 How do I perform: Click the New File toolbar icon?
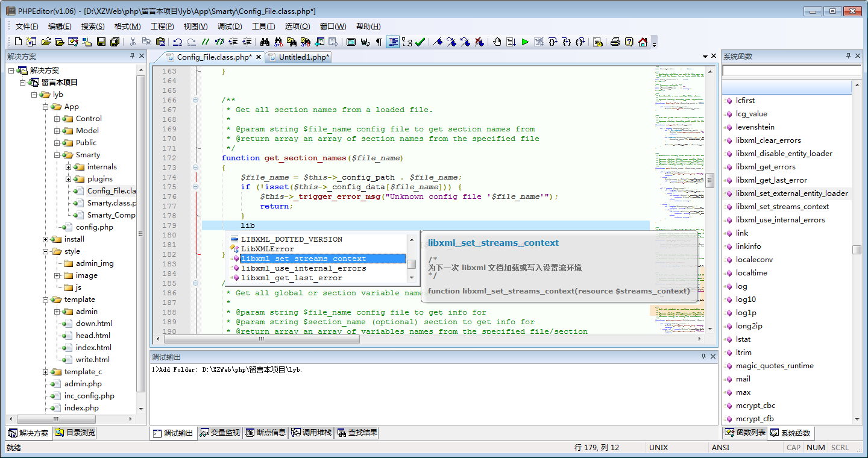point(18,42)
